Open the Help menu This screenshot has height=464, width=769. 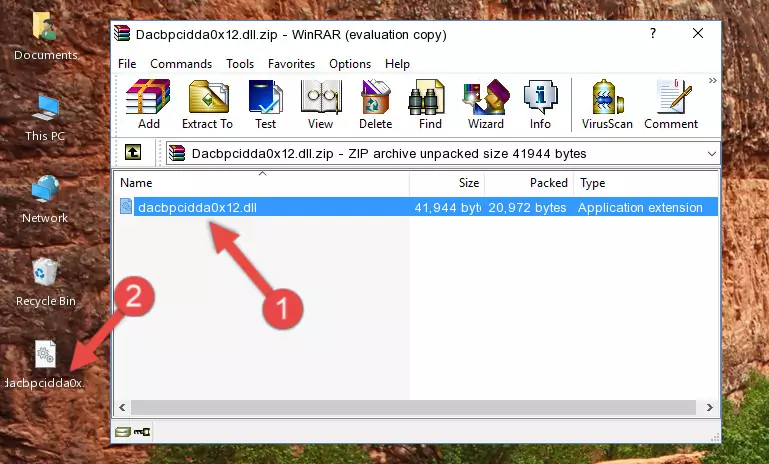point(397,64)
